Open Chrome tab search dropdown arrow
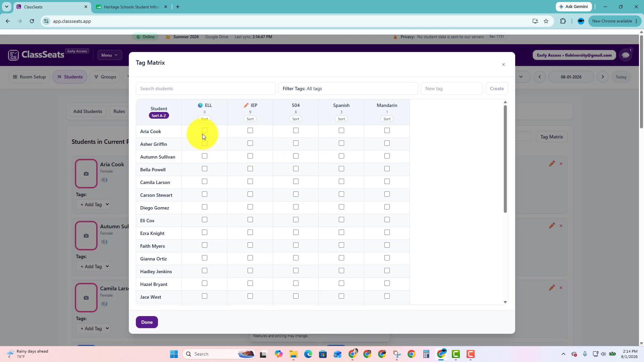 (6, 7)
